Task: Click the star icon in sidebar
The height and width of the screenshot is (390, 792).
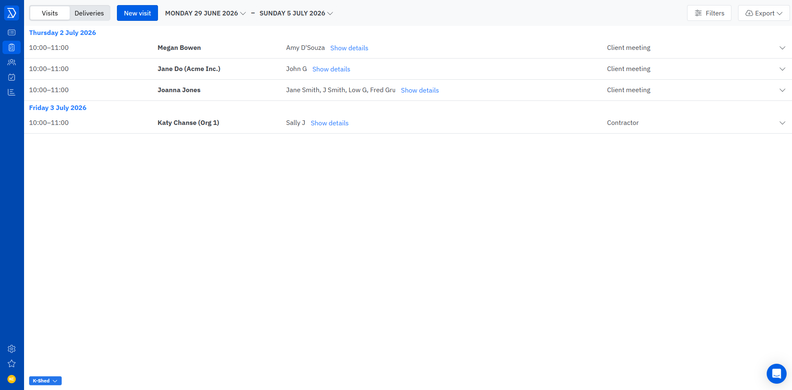Action: pyautogui.click(x=12, y=364)
